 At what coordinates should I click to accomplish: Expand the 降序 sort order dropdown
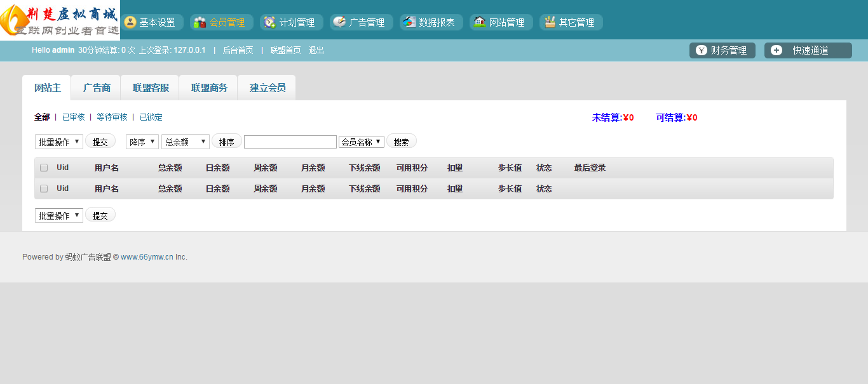pos(142,142)
